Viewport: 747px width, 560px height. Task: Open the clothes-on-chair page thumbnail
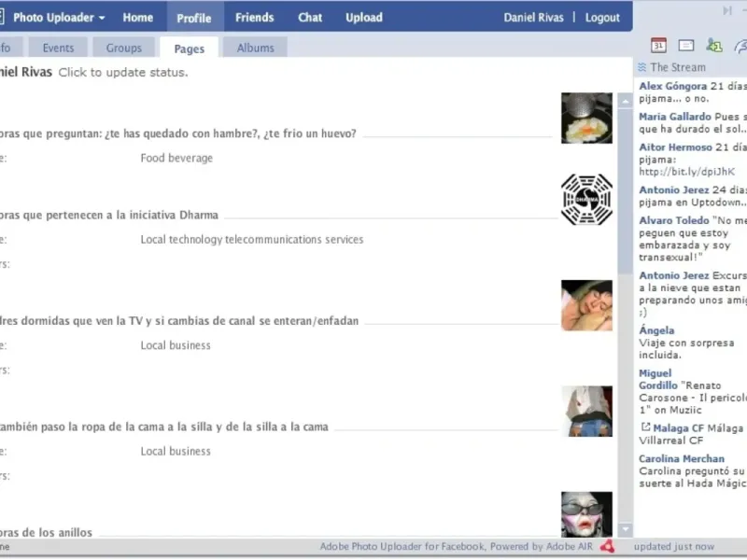click(x=586, y=412)
